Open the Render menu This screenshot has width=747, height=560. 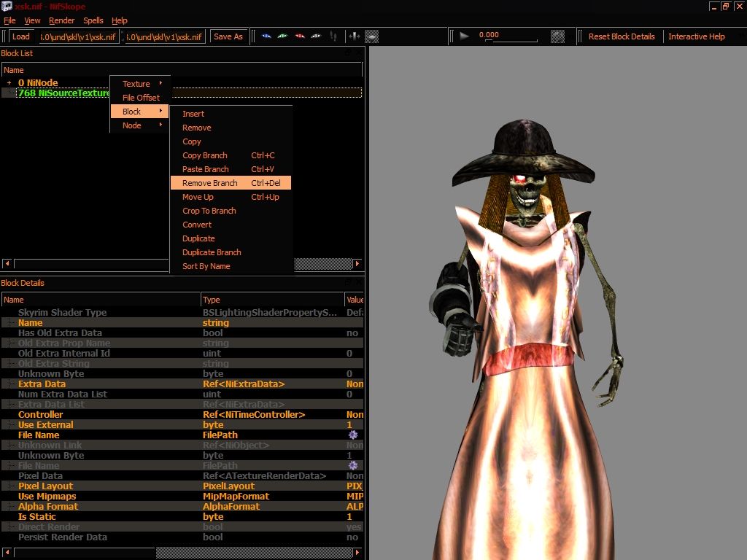(61, 20)
